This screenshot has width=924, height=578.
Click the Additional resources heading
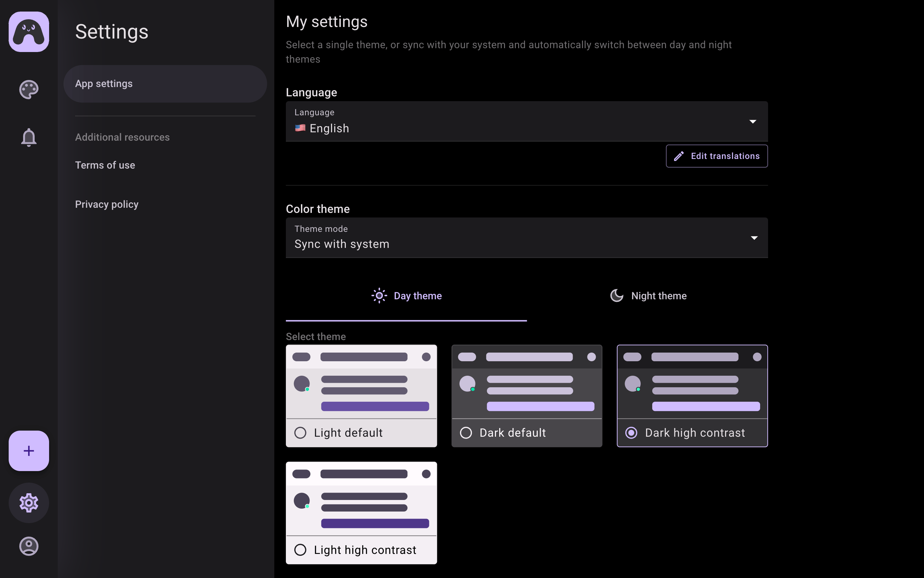122,137
